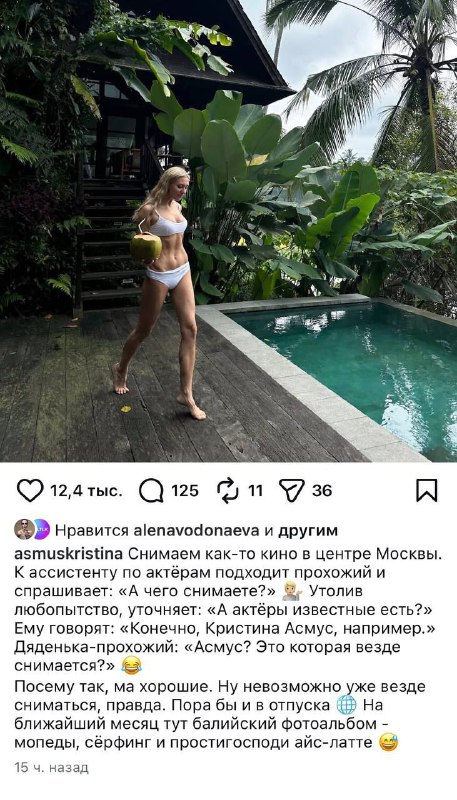Click the '15 ч. назад' timestamp
Viewport: 457px width, 800px height.
[x=52, y=767]
